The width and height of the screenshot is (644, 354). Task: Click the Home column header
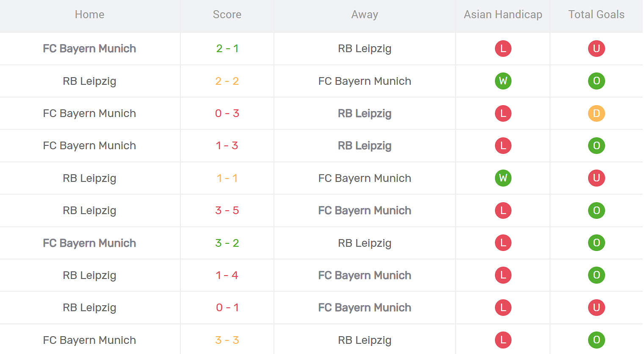click(89, 14)
